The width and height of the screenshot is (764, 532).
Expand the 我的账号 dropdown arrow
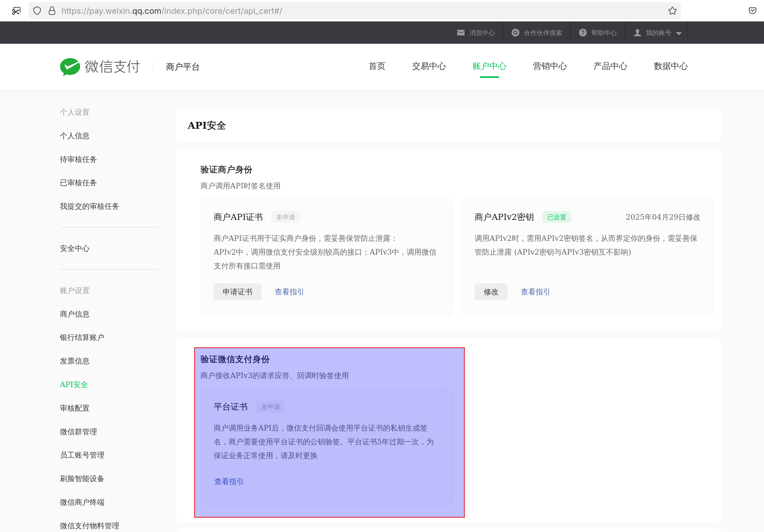coord(679,33)
